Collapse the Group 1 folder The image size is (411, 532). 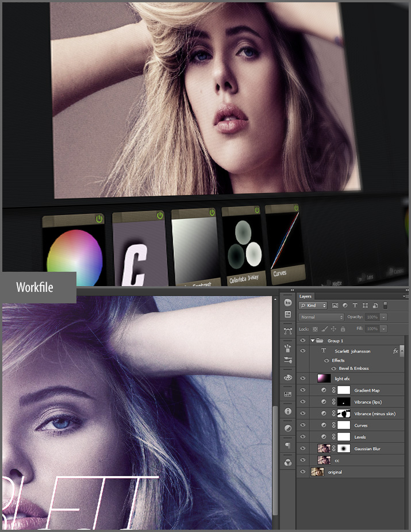(x=313, y=341)
